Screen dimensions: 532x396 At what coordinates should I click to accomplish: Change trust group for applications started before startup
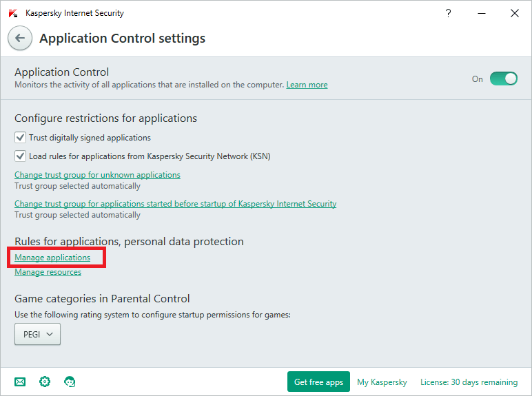[175, 204]
